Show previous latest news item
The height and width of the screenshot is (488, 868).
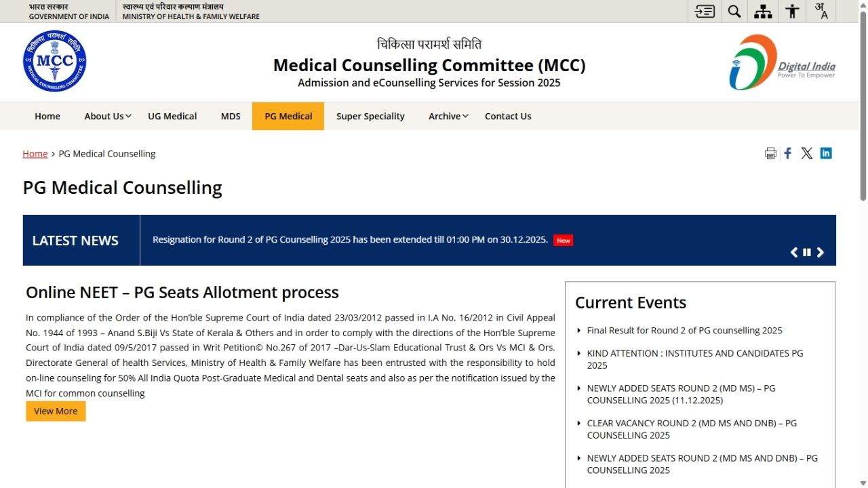tap(793, 251)
